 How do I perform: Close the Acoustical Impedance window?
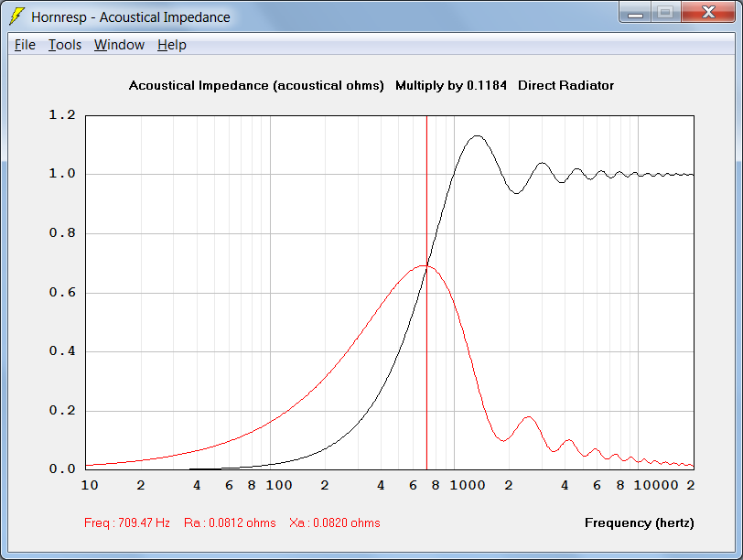pyautogui.click(x=708, y=13)
